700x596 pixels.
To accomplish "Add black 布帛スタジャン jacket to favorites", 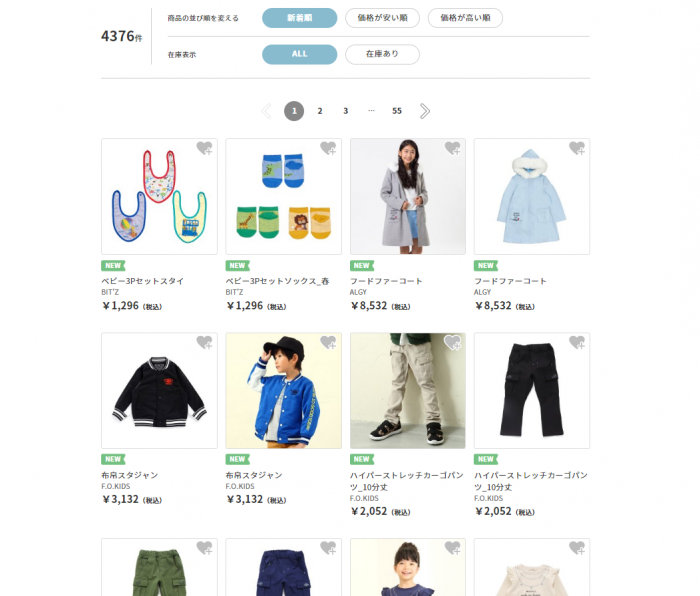I will pos(204,342).
